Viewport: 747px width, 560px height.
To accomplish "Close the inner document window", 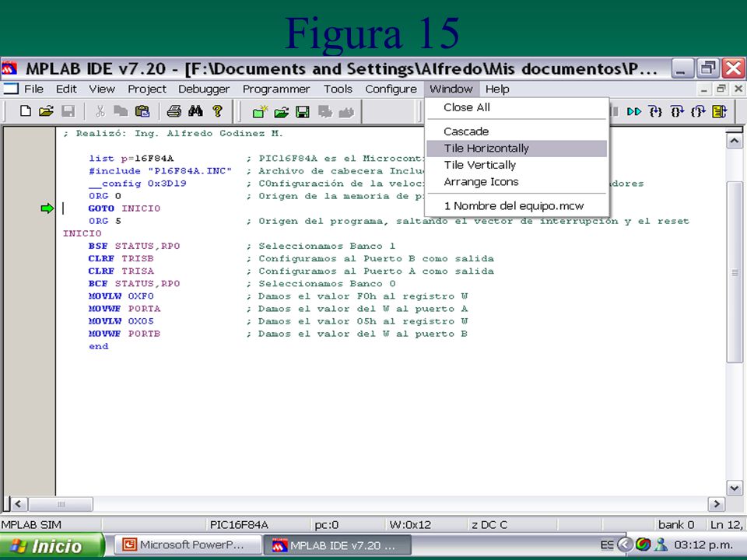I will [x=738, y=89].
